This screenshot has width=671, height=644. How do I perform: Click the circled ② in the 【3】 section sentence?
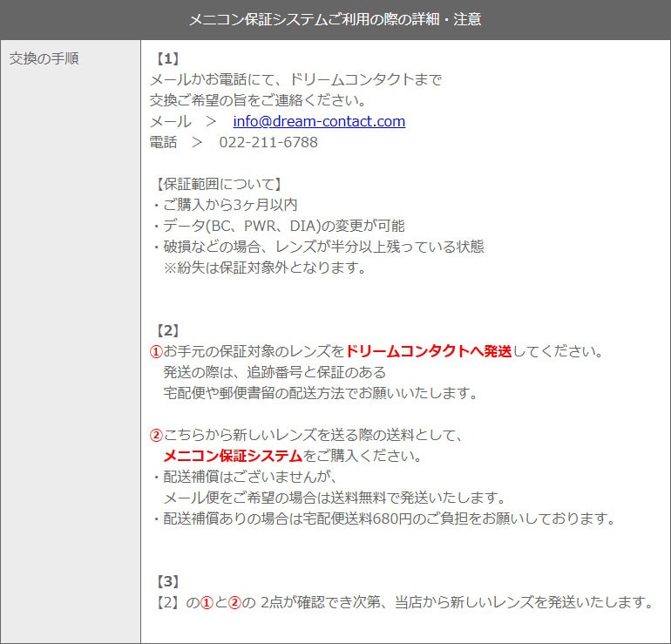[234, 602]
